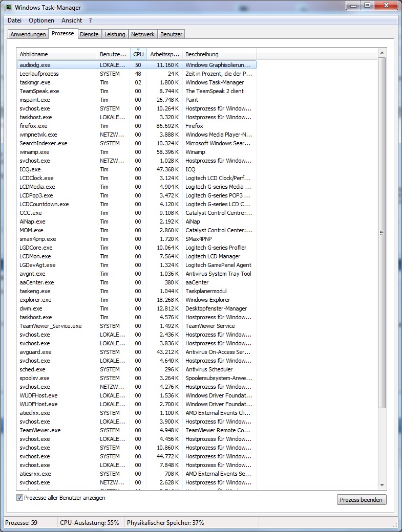This screenshot has width=402, height=532.
Task: Select the avgnt.exe process
Action: coord(137,274)
